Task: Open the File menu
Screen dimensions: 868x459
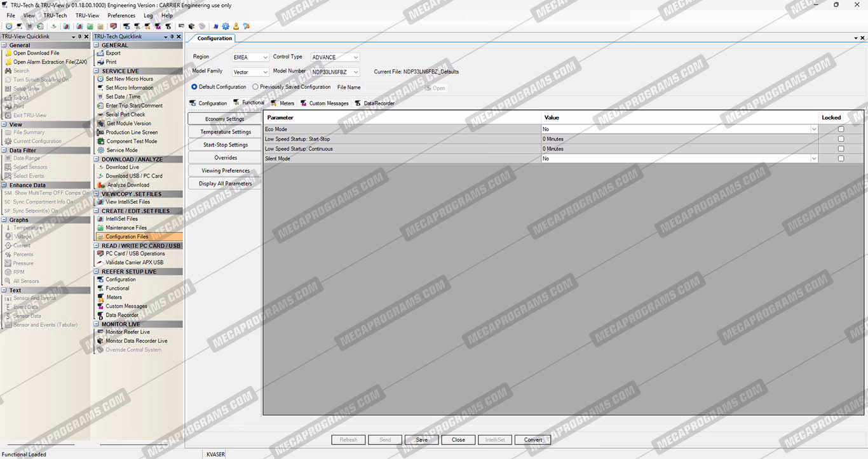Action: point(11,15)
